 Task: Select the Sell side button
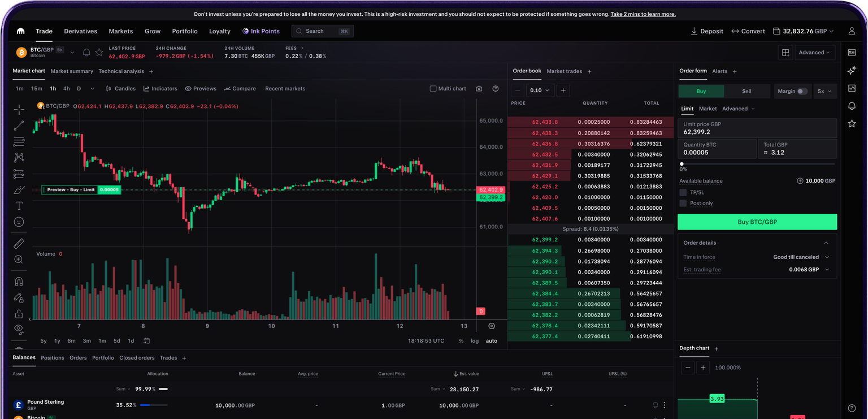[x=747, y=91]
